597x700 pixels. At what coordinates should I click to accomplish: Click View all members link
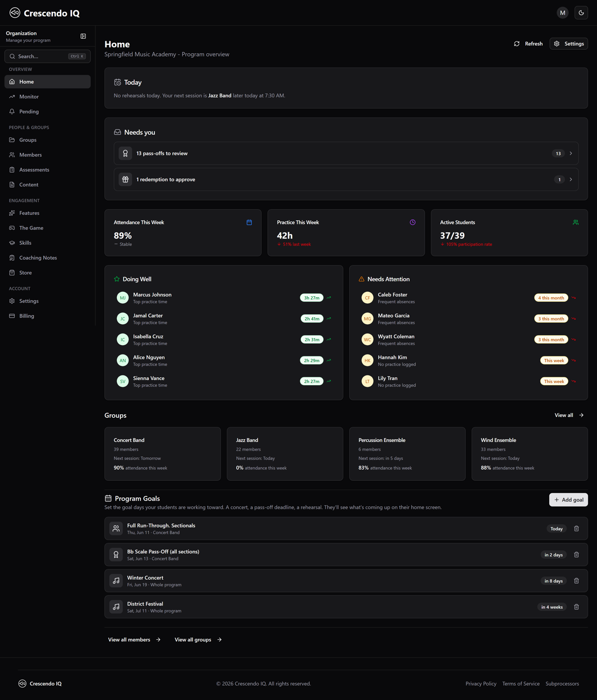click(x=134, y=640)
